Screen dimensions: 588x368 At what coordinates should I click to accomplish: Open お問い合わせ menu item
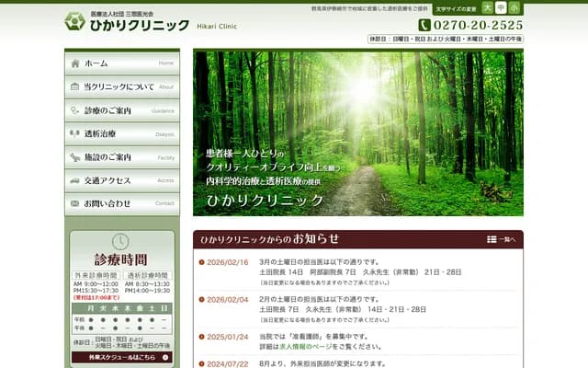tap(122, 204)
